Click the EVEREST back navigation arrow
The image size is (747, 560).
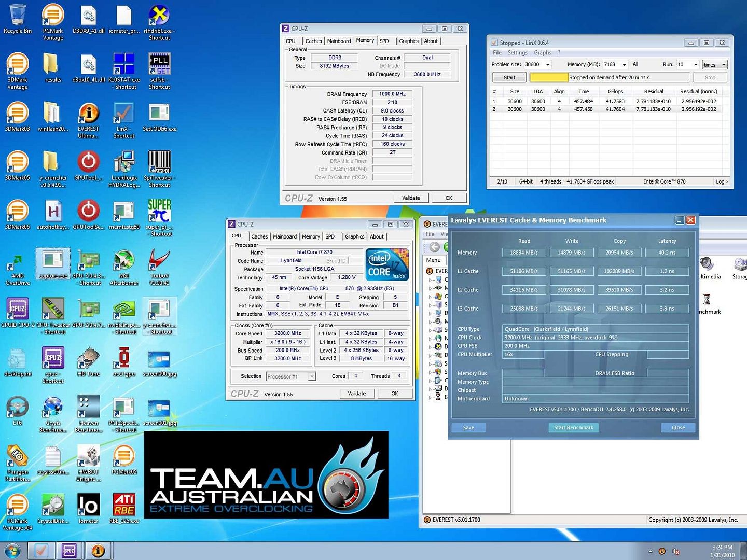(x=435, y=247)
